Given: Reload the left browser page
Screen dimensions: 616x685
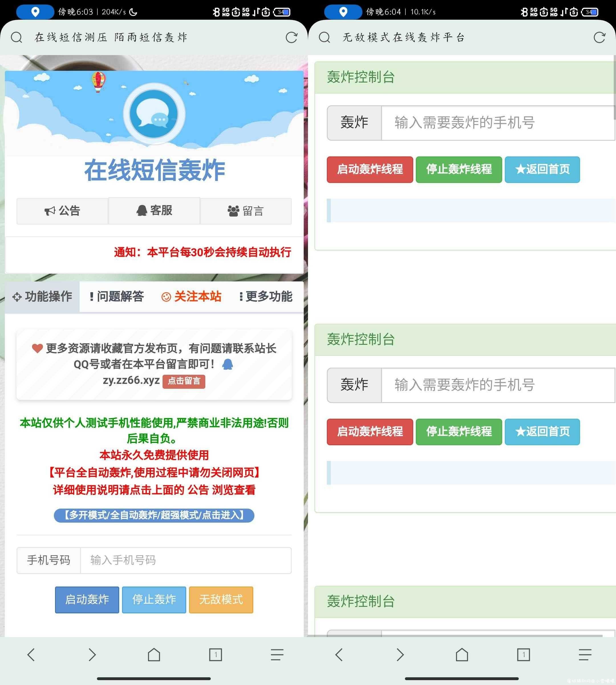Looking at the screenshot, I should pyautogui.click(x=291, y=37).
